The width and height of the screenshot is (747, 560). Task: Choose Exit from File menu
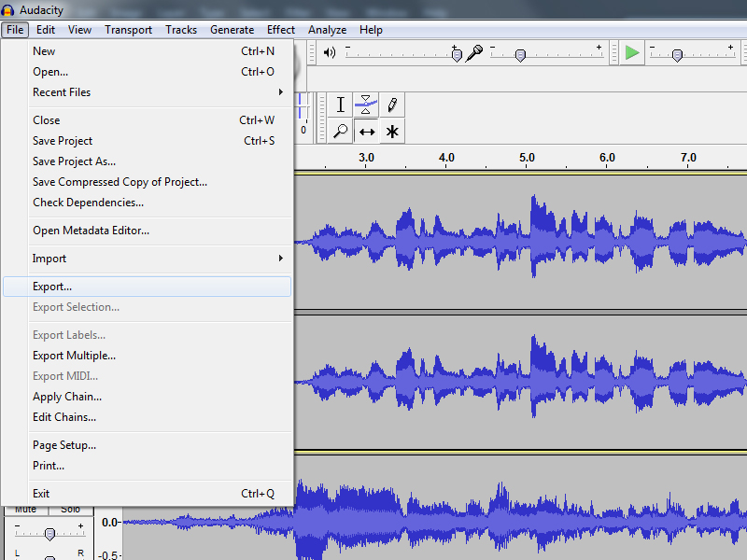[x=148, y=494]
